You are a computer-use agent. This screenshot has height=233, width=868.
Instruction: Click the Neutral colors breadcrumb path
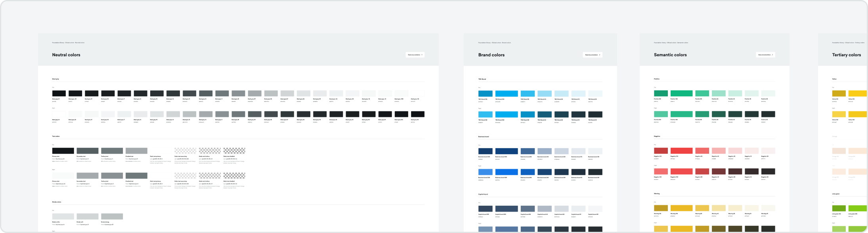[68, 42]
